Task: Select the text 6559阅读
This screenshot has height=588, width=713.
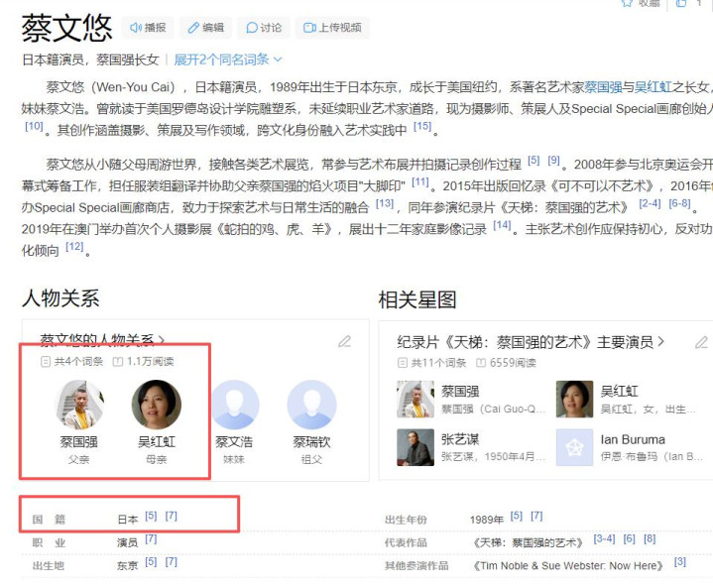Action: click(x=513, y=363)
